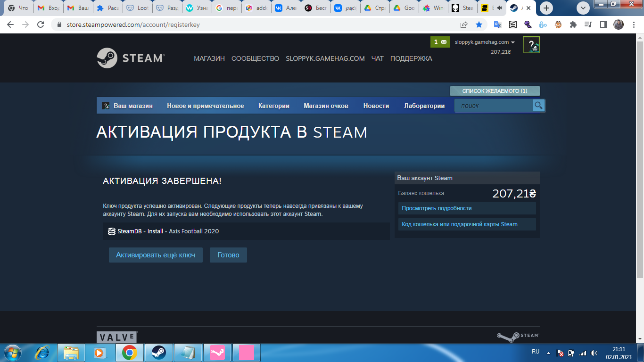Open the media control playlist icon
The width and height of the screenshot is (644, 362).
click(588, 25)
